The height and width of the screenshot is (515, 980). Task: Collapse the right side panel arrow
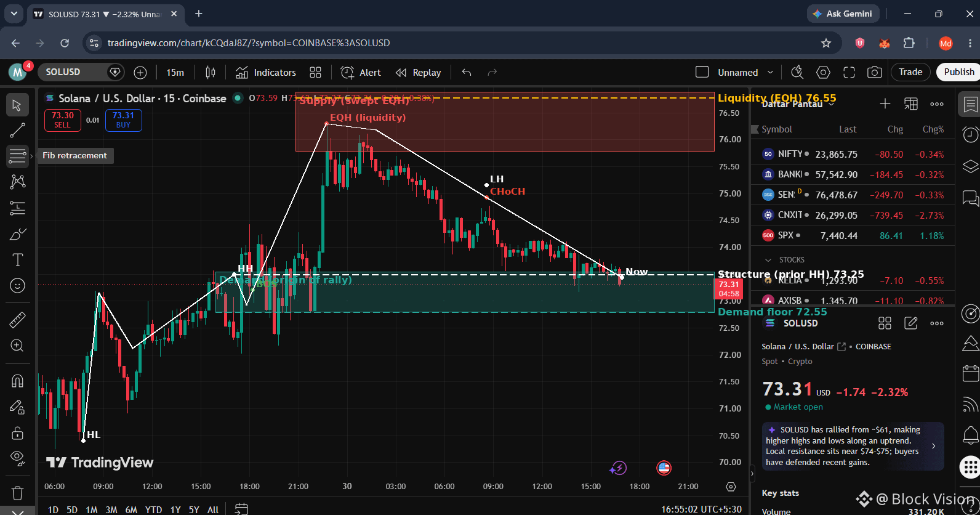(752, 474)
